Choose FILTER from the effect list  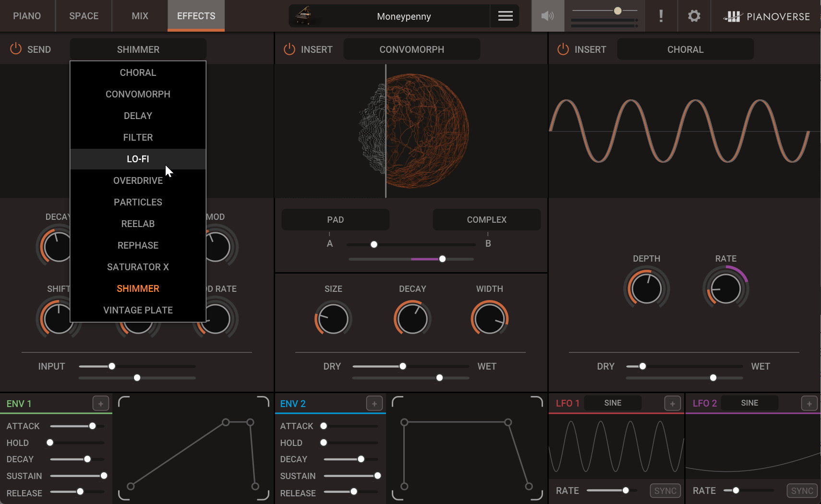138,137
